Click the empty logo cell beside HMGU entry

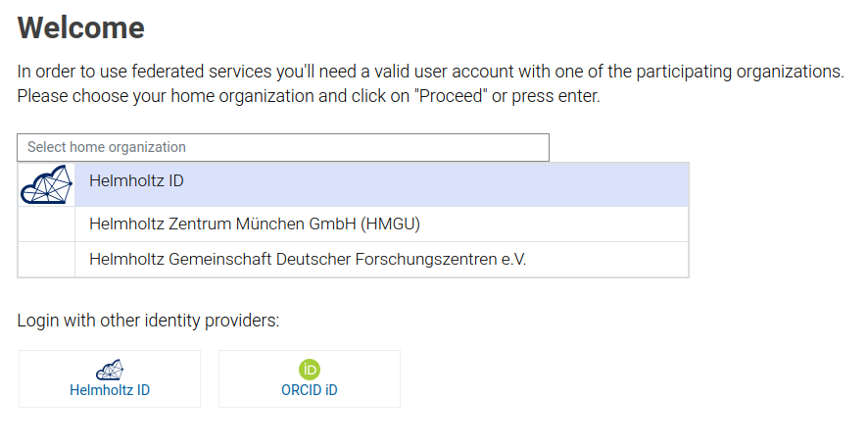pos(46,224)
